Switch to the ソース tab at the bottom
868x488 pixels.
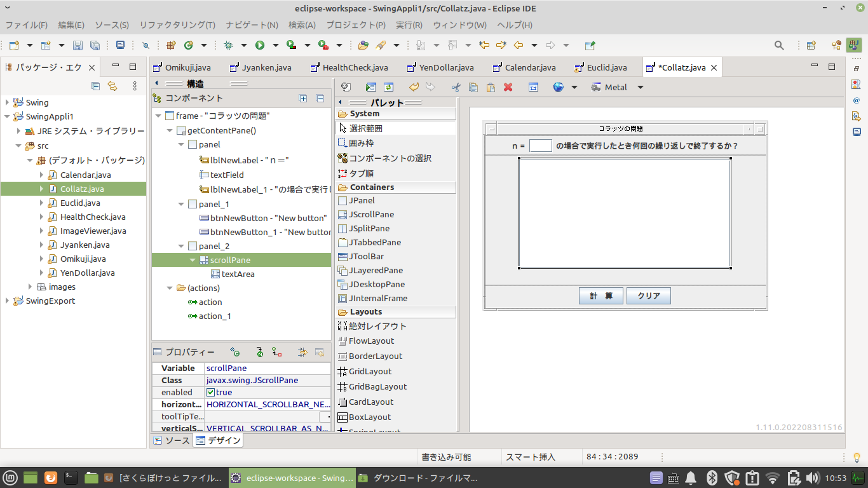tap(172, 440)
